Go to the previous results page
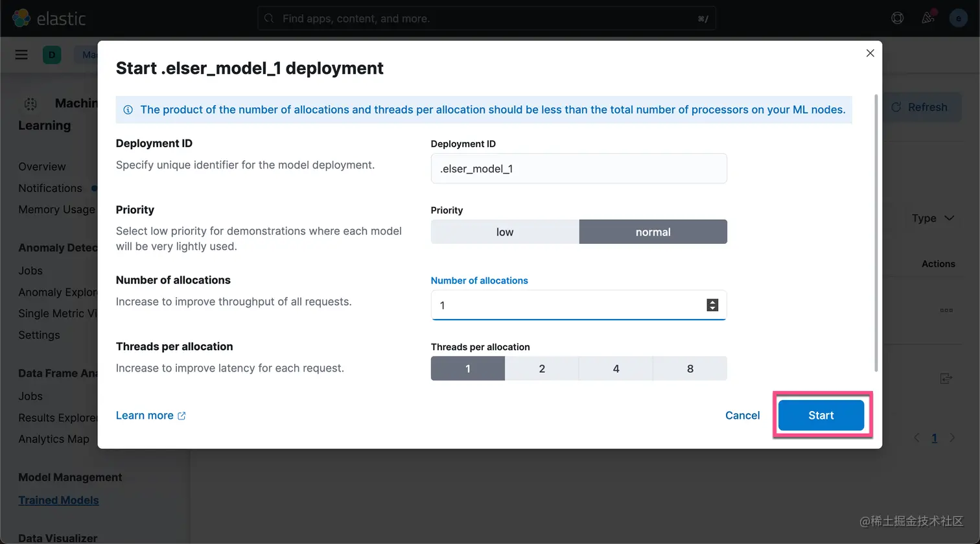Viewport: 980px width, 544px height. point(916,438)
